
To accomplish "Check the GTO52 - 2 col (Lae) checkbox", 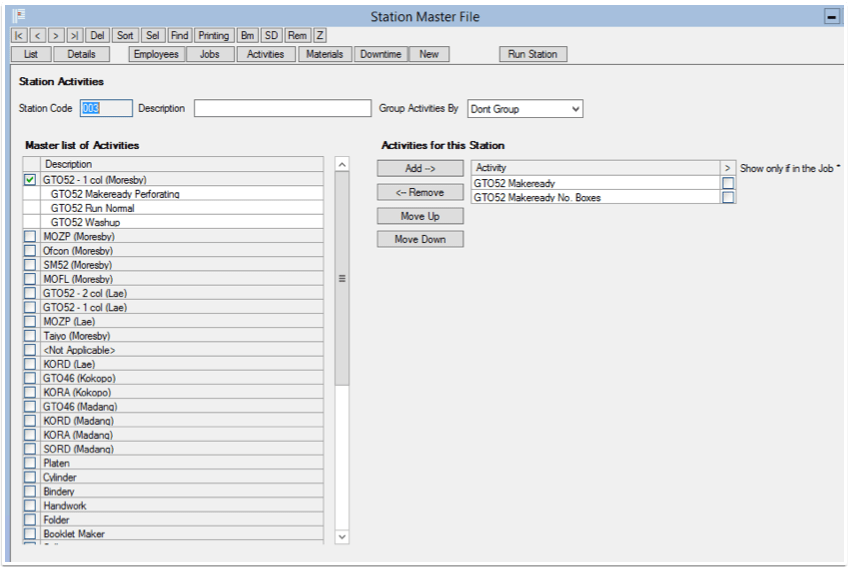I will [30, 293].
